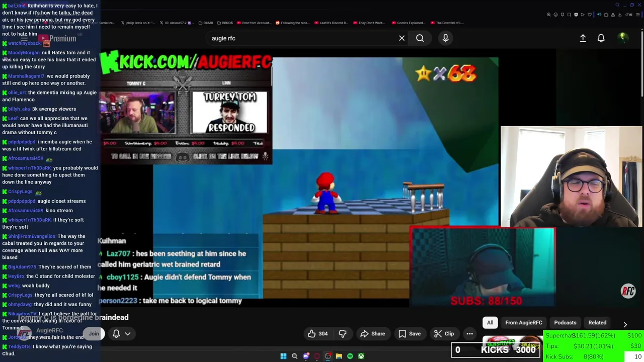
Task: Click the Clip scissors button
Action: tap(444, 334)
